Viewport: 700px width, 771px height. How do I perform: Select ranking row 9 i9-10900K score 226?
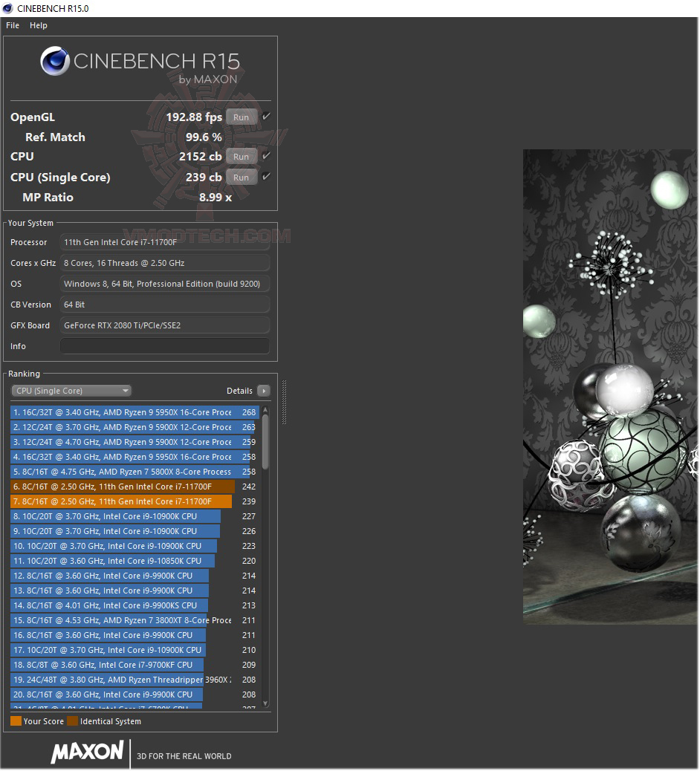click(x=135, y=531)
